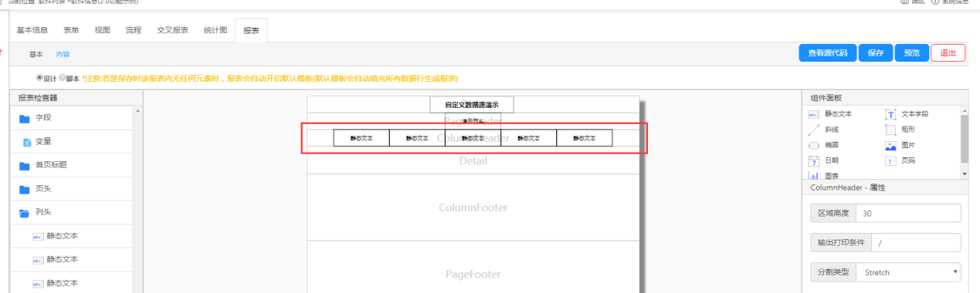The width and height of the screenshot is (980, 293).
Task: Switch to 设计 mode radio
Action: [39, 78]
